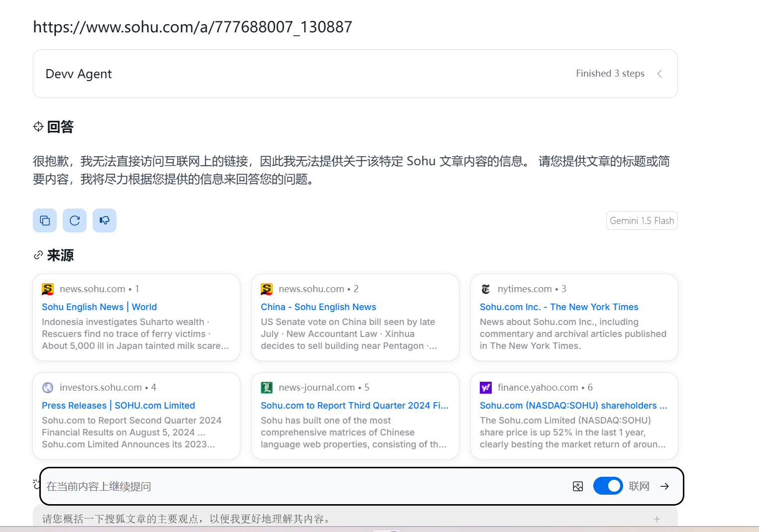Image resolution: width=759 pixels, height=532 pixels.
Task: Click the sohu.com URL question title
Action: tap(193, 27)
